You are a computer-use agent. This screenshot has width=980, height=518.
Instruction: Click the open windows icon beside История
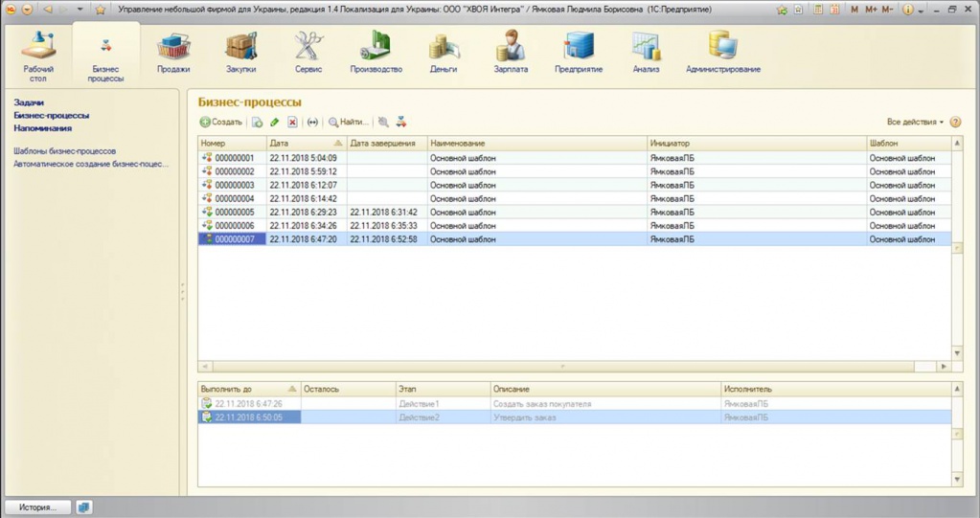pos(83,507)
